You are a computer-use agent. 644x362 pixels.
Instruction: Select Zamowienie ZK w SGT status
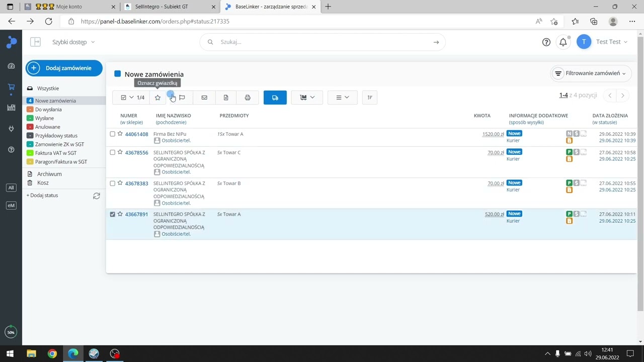(x=59, y=144)
